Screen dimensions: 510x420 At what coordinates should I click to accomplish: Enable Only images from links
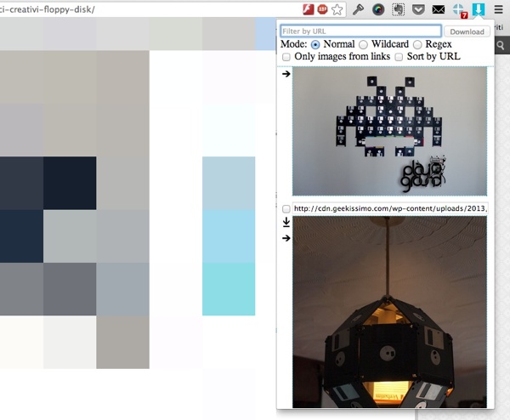click(286, 57)
